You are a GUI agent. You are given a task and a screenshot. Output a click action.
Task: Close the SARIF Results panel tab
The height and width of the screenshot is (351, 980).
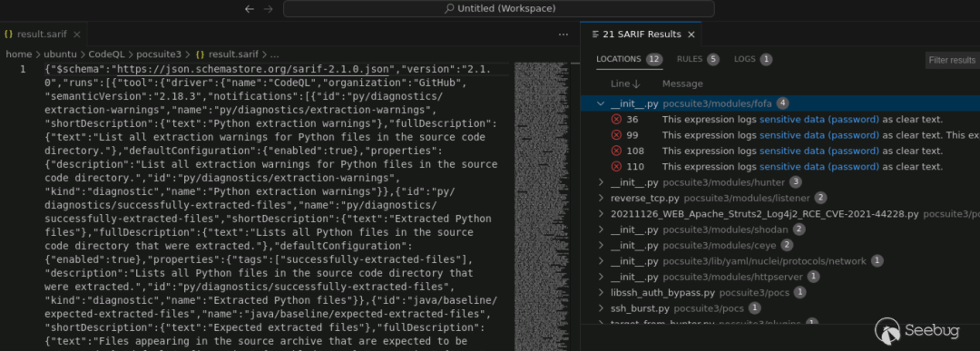tap(691, 34)
